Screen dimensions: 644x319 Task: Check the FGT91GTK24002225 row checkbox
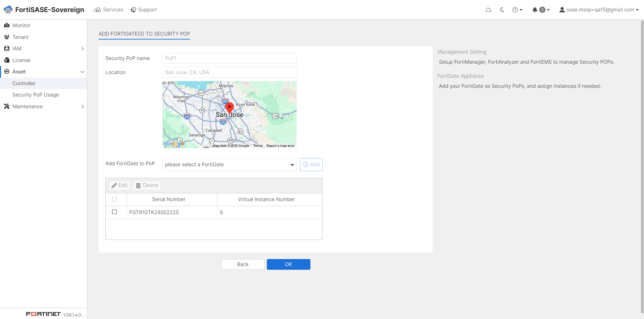[x=114, y=212]
